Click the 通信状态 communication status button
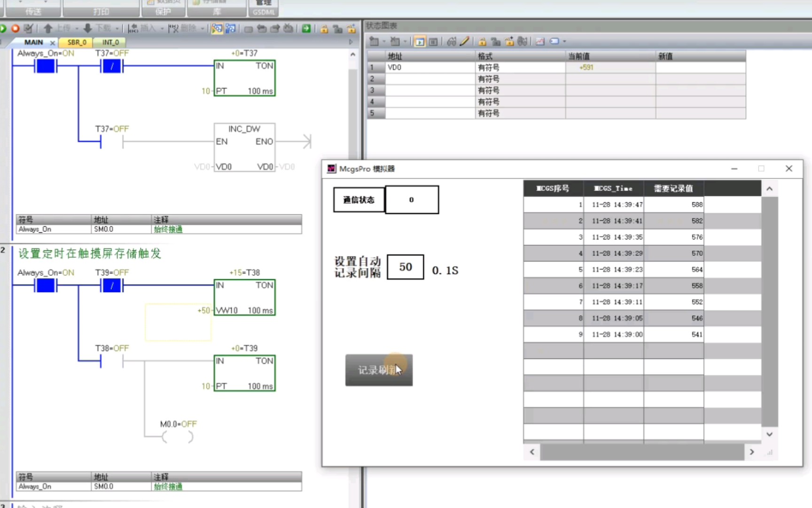Image resolution: width=812 pixels, height=508 pixels. [x=359, y=199]
